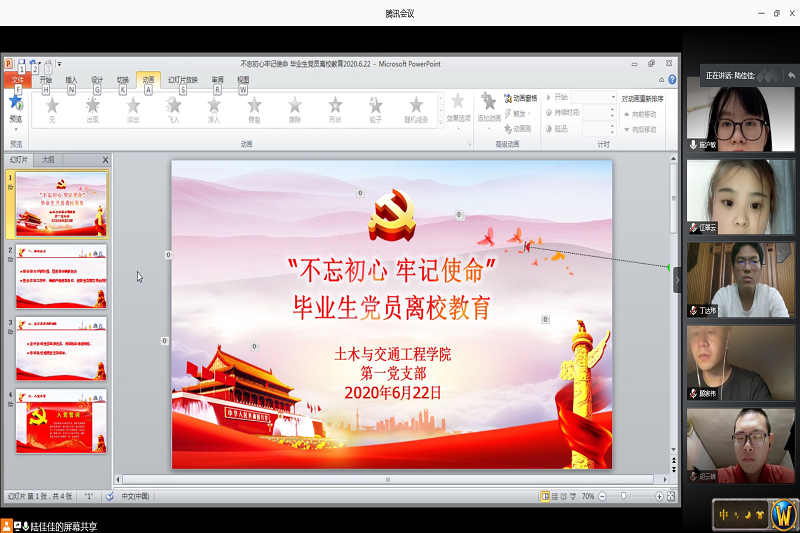Choose the Wipe (擦除) animation effect
The width and height of the screenshot is (800, 533).
click(295, 106)
